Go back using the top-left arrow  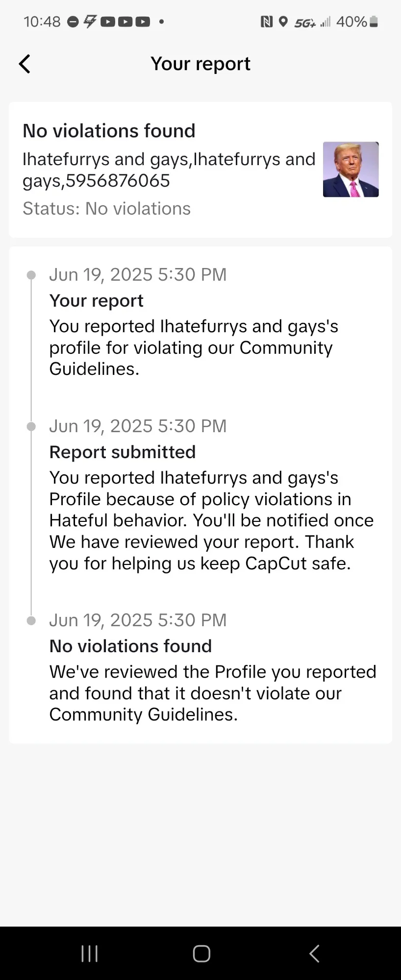(25, 64)
